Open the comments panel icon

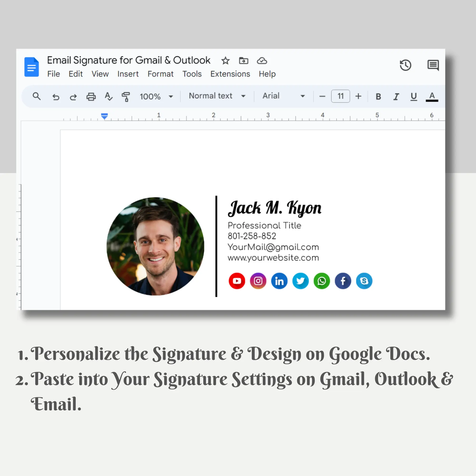(433, 65)
